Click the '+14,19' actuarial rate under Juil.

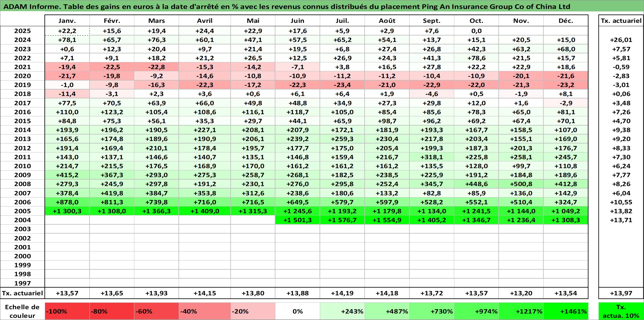342,293
